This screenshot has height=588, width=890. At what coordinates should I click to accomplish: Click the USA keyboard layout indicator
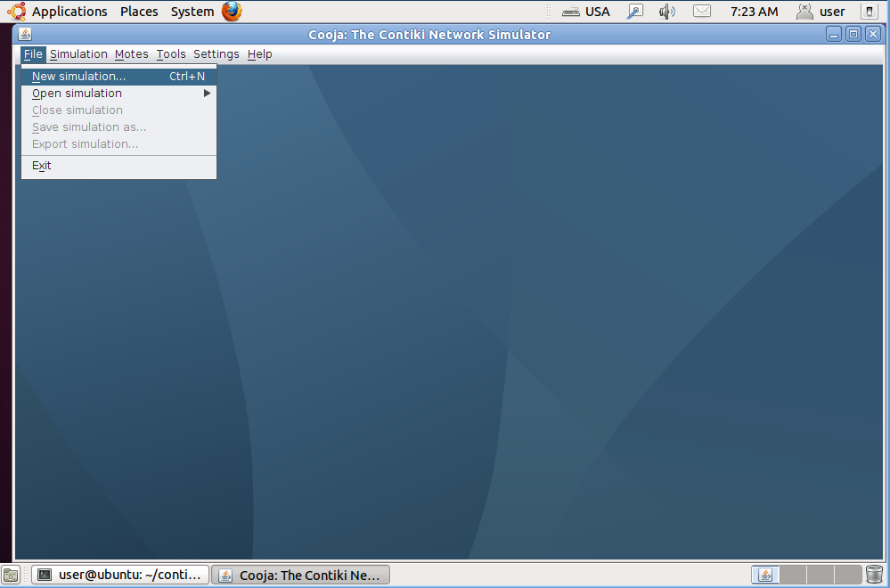click(x=586, y=12)
